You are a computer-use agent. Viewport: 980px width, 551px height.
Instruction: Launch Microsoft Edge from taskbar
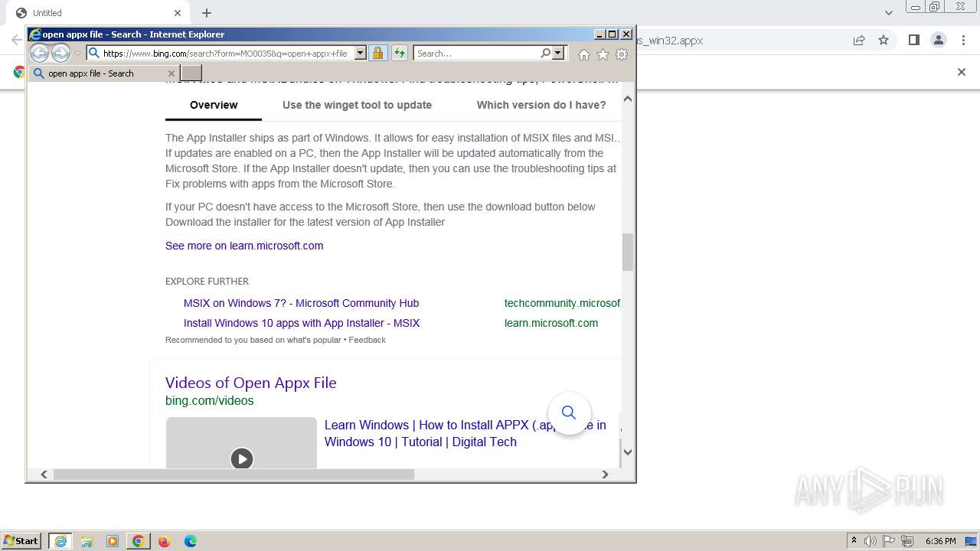[x=191, y=541]
